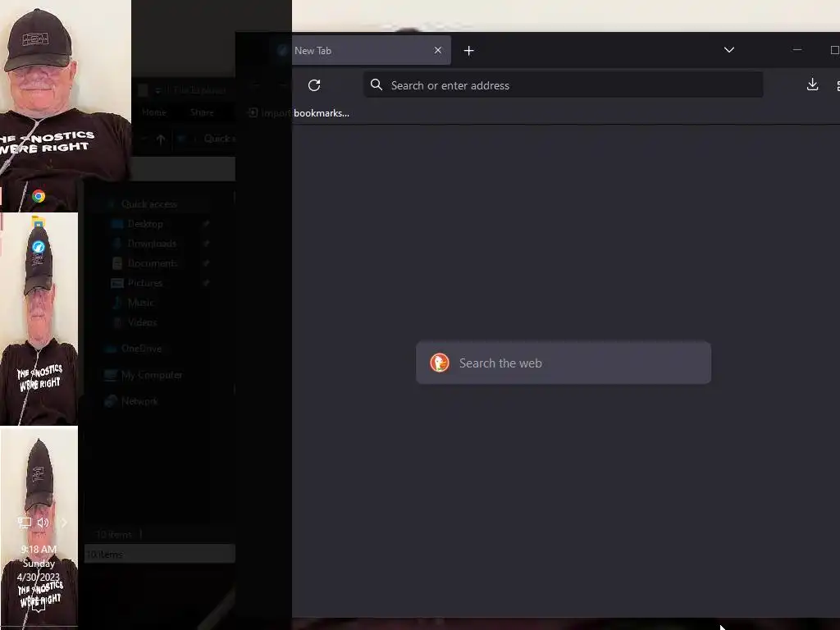Close the New Tab tab

coord(438,50)
